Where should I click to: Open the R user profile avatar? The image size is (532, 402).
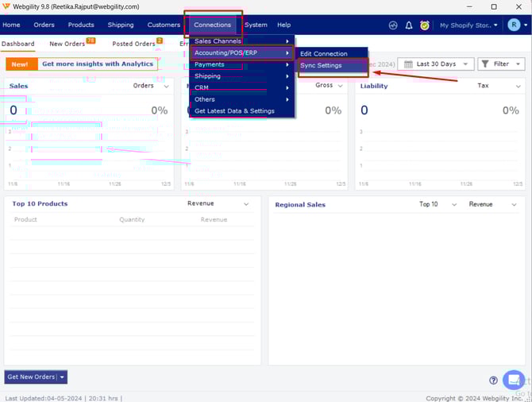click(514, 25)
